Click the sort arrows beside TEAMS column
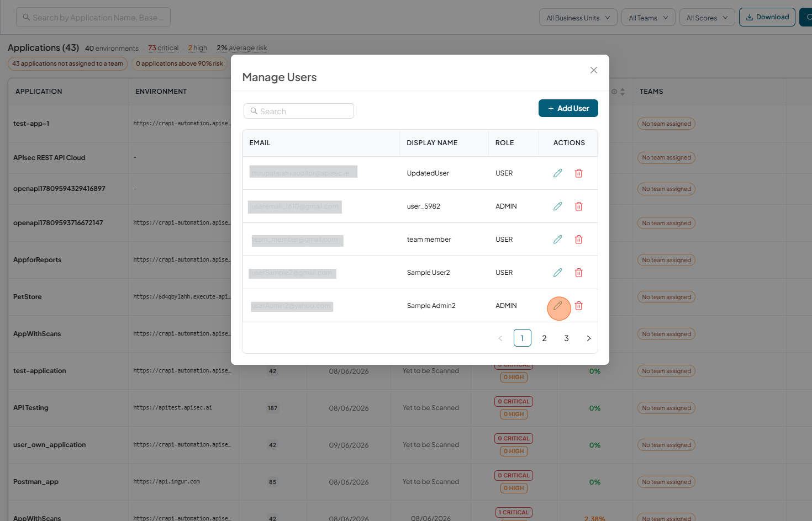Screen dimensions: 812x521 (623, 92)
